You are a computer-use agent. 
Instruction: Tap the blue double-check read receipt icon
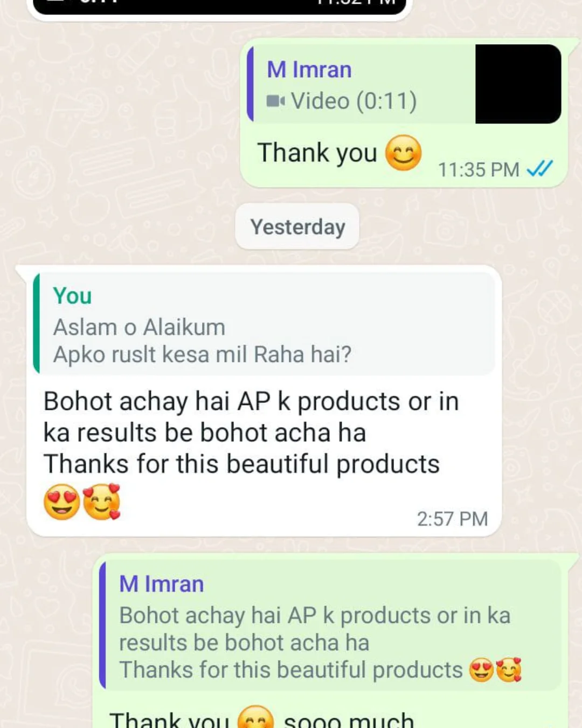539,169
